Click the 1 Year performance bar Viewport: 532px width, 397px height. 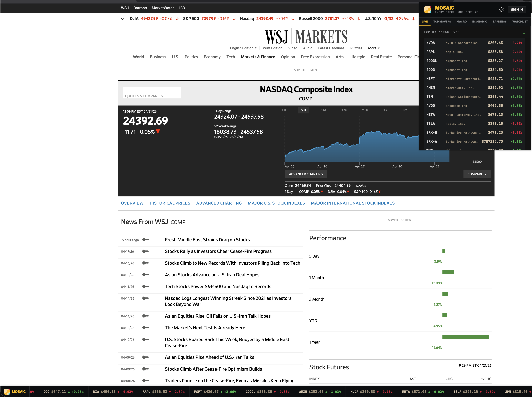click(x=465, y=337)
